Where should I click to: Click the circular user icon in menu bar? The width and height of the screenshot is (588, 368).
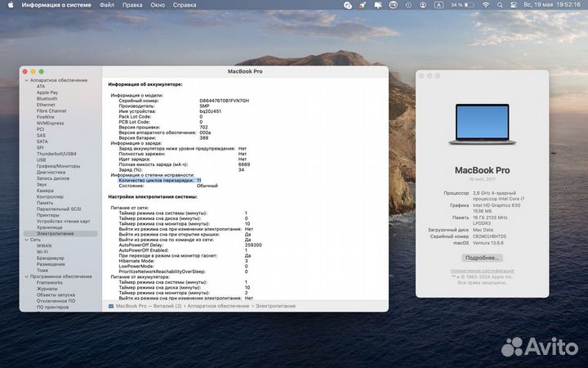coord(423,5)
